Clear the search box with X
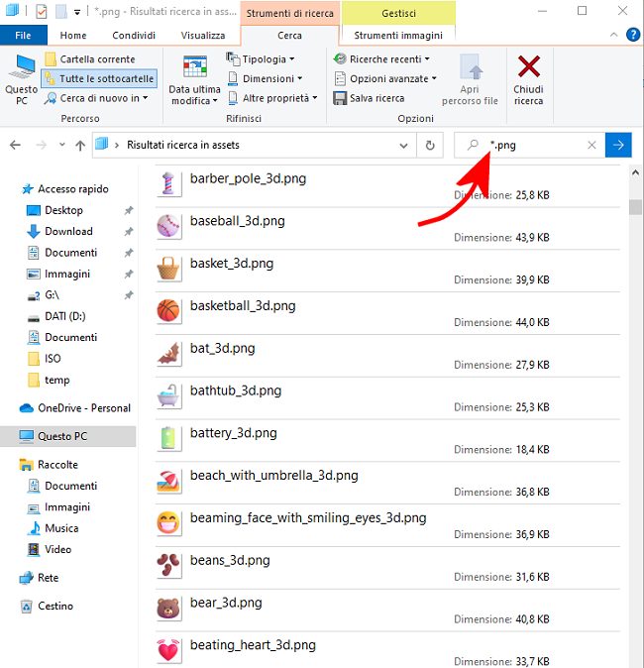Image resolution: width=644 pixels, height=668 pixels. 591,146
